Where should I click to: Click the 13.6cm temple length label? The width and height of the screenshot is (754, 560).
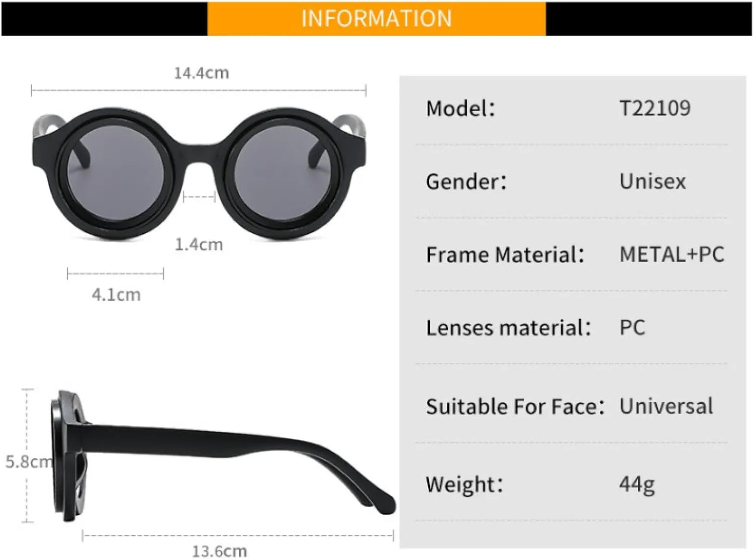point(220,551)
